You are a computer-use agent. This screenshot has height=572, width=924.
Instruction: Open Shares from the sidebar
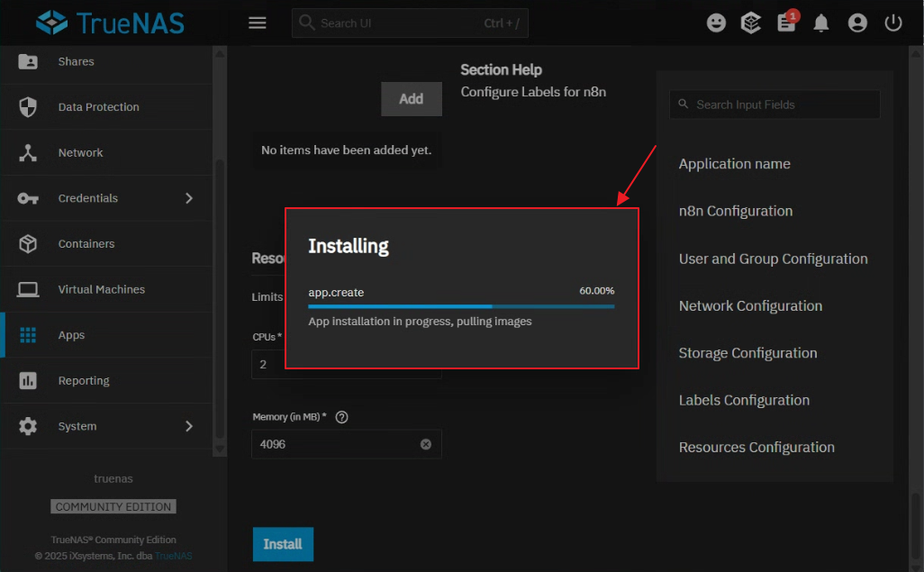coord(106,61)
